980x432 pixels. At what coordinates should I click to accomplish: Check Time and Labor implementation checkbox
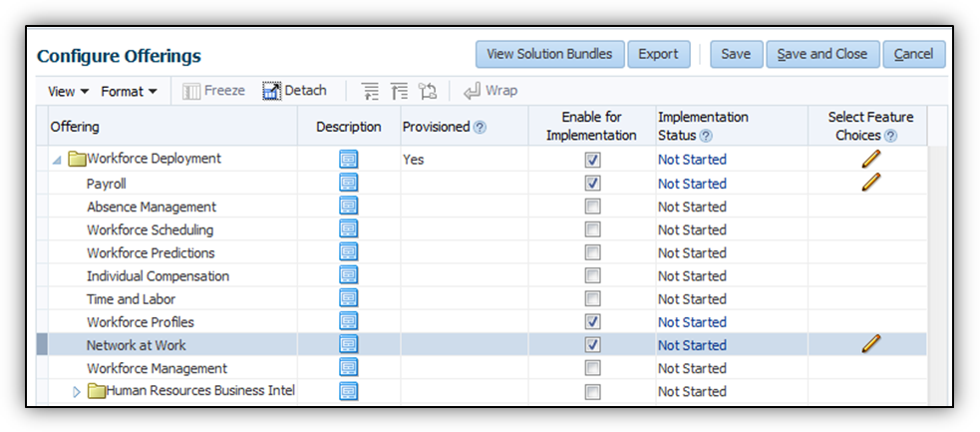point(593,299)
